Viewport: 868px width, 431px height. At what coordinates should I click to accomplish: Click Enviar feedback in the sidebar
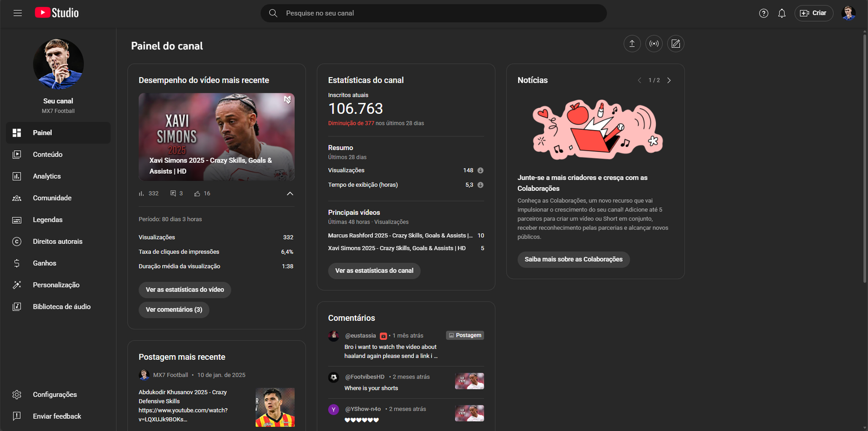tap(58, 416)
